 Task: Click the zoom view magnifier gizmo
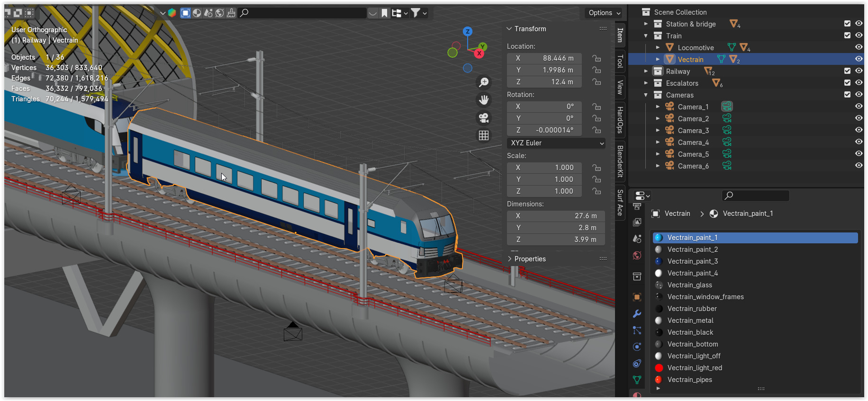[x=484, y=82]
